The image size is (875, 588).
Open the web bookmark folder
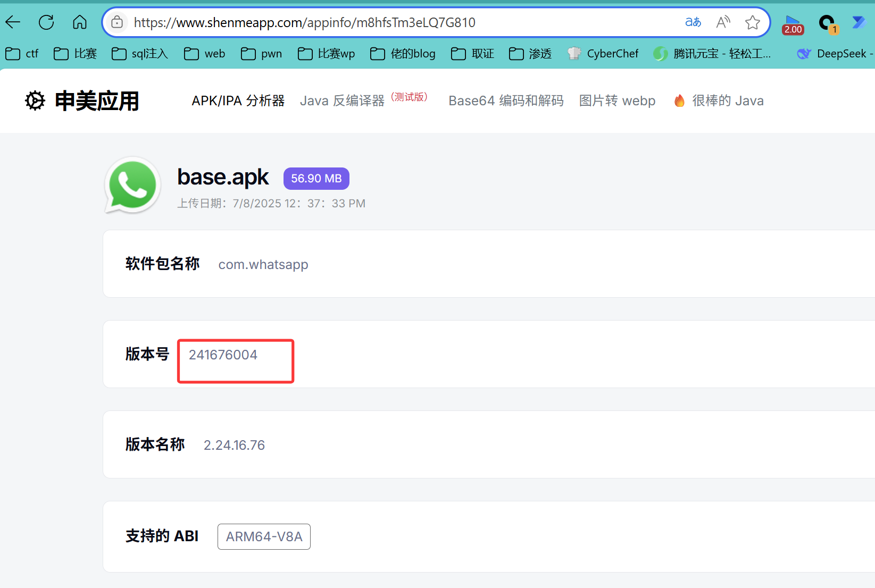205,54
